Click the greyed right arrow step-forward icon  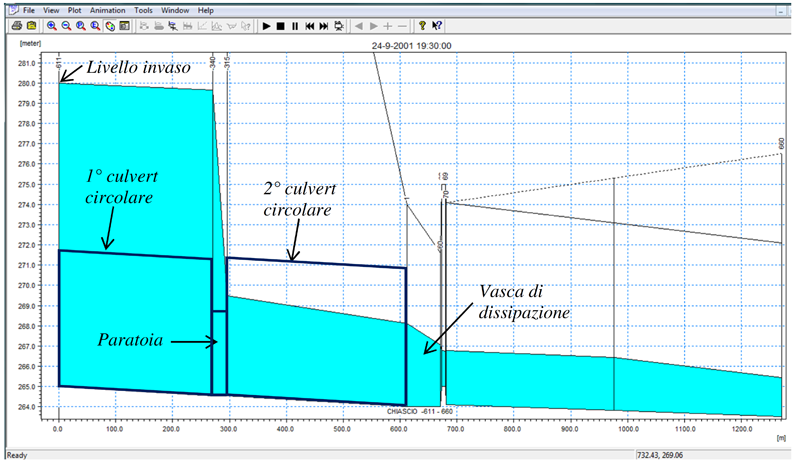373,25
